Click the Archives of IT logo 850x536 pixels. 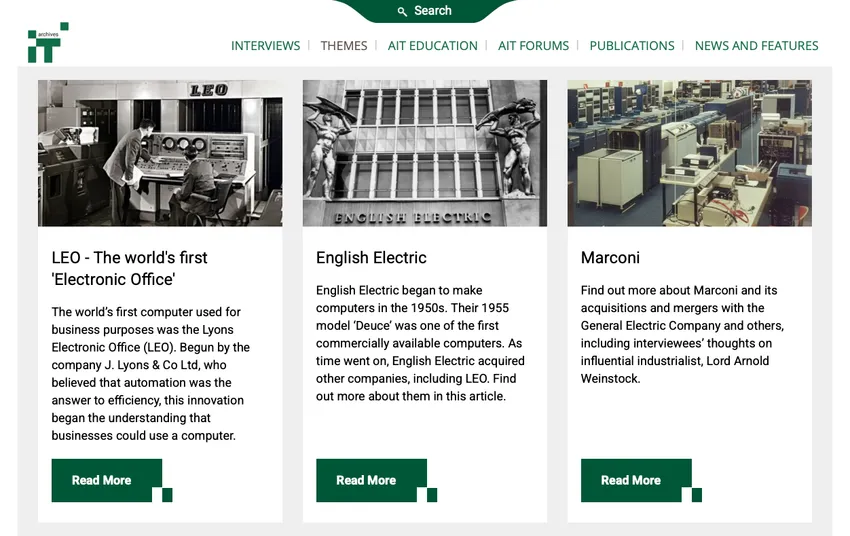point(47,43)
